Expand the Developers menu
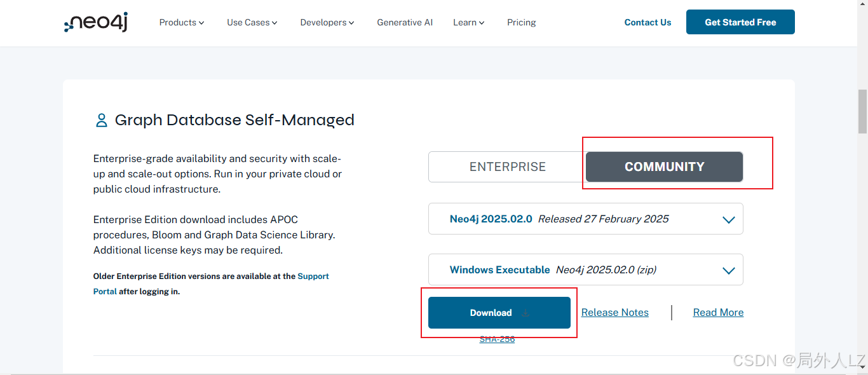The width and height of the screenshot is (868, 375). 327,22
